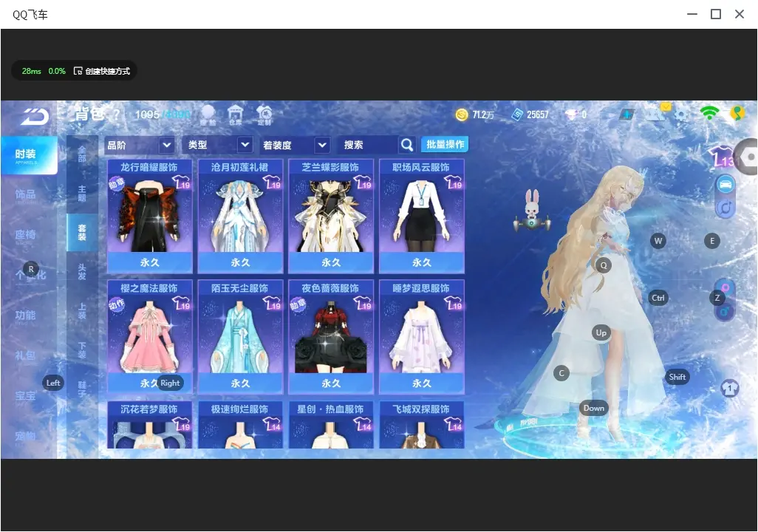This screenshot has width=758, height=532.
Task: Select the 龙行暗耀服饰 outfit card
Action: pyautogui.click(x=149, y=216)
